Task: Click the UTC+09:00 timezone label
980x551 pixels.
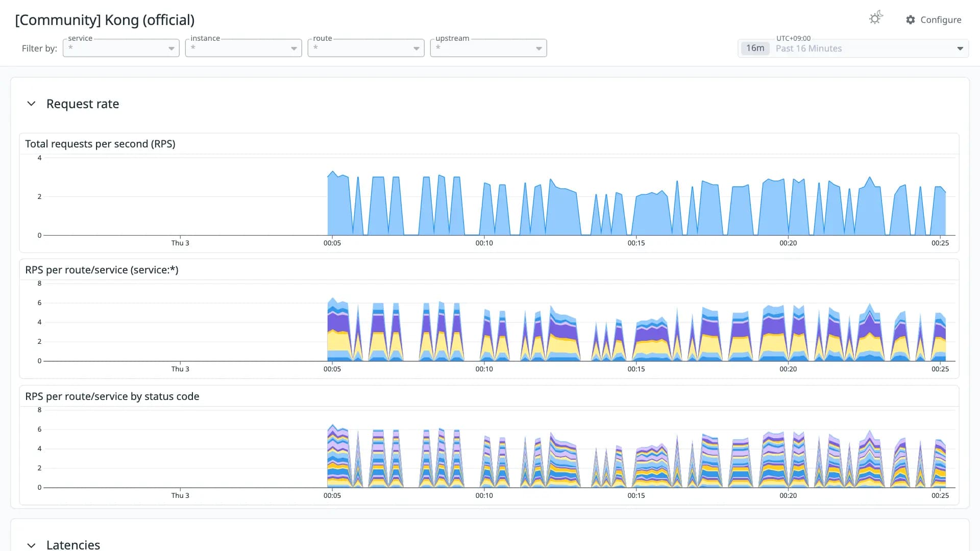Action: [x=793, y=38]
